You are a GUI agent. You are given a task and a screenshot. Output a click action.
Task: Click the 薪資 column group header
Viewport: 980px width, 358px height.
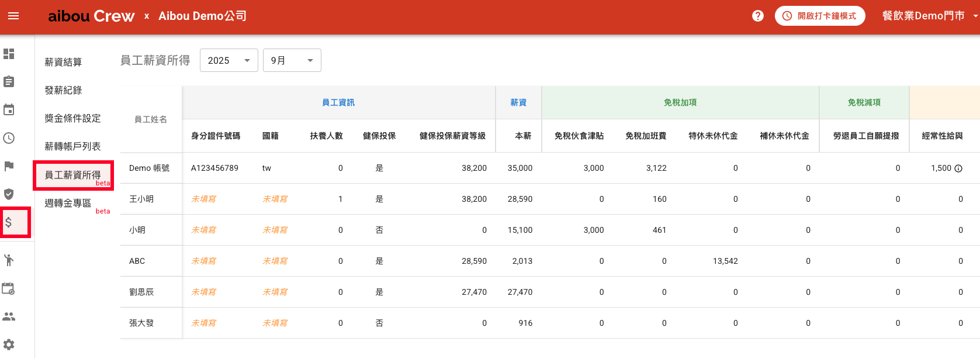(518, 102)
